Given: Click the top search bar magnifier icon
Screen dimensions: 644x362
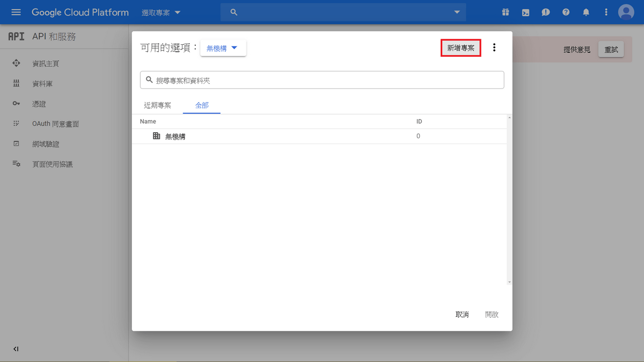Looking at the screenshot, I should coord(234,12).
